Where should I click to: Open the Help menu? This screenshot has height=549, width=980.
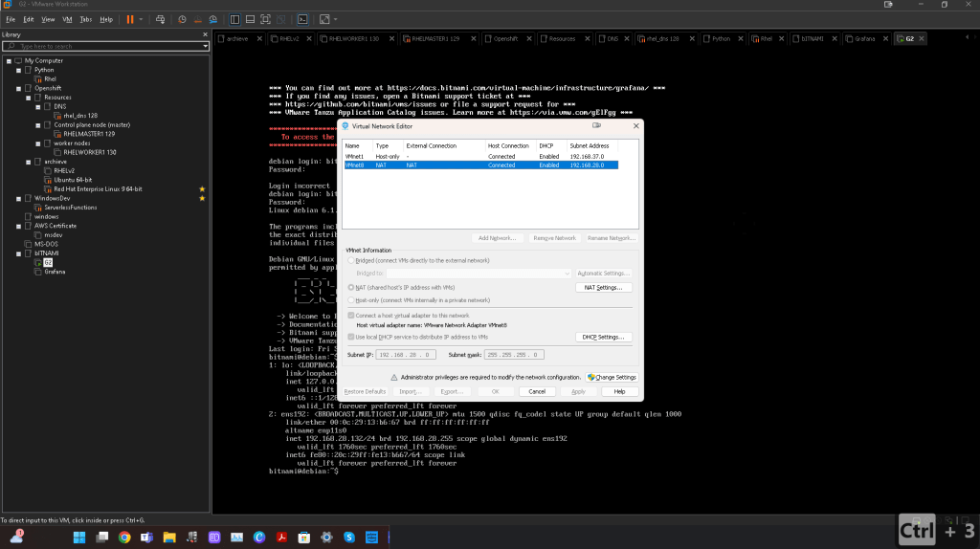[x=106, y=19]
